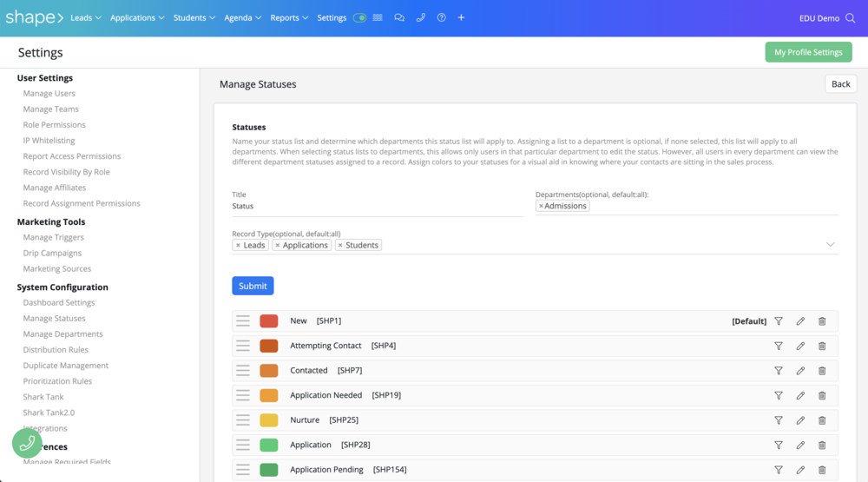Filter icon for Application Needed row
The width and height of the screenshot is (868, 482).
779,395
